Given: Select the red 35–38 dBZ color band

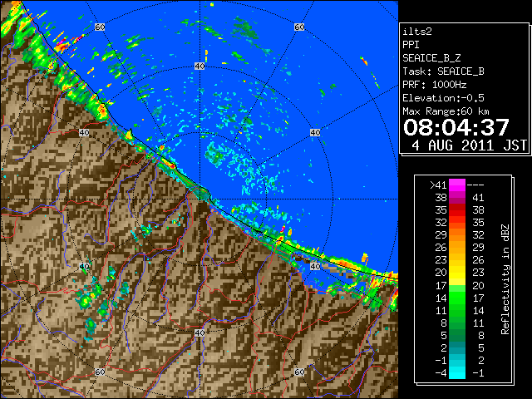Looking at the screenshot, I should (x=457, y=210).
